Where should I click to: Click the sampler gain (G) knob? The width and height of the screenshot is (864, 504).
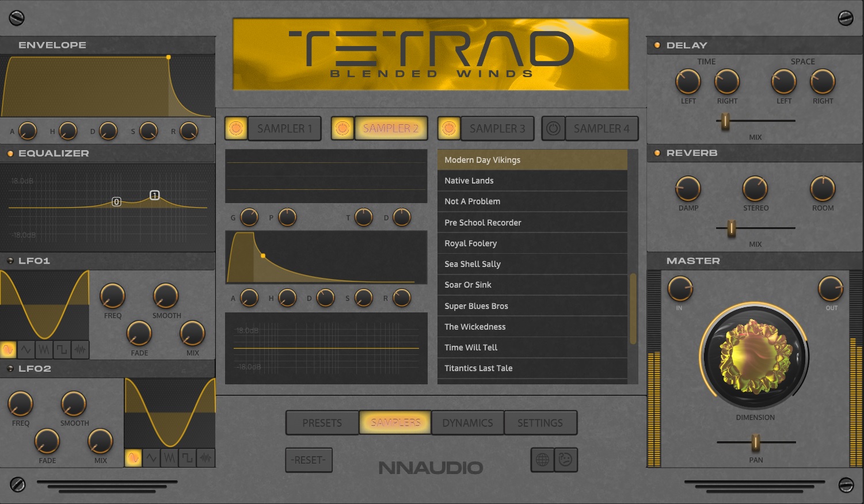tap(249, 217)
